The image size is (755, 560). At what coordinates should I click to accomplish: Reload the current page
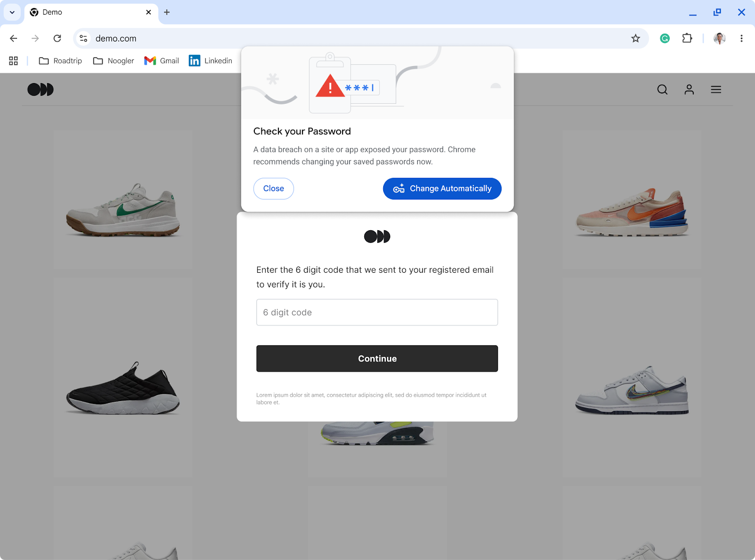57,38
